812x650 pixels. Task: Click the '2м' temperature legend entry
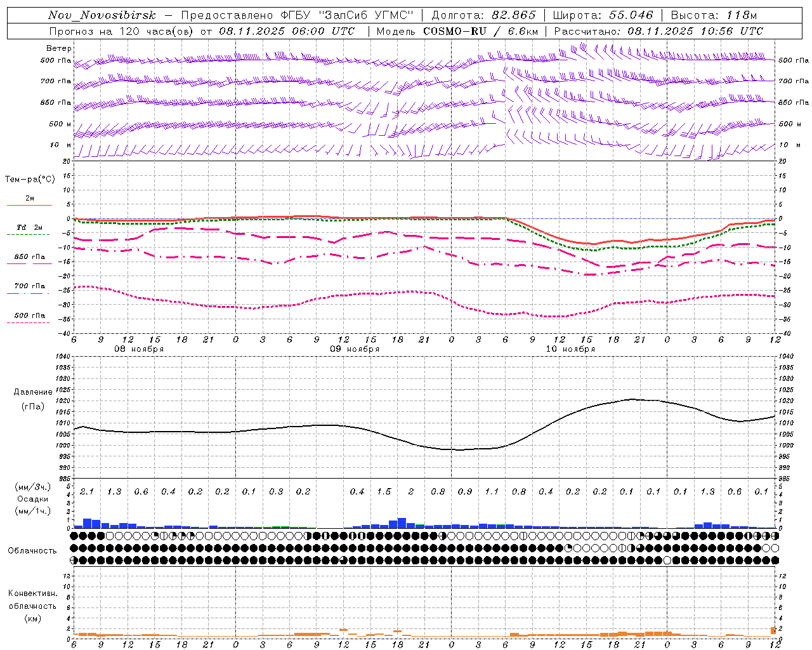(x=30, y=199)
